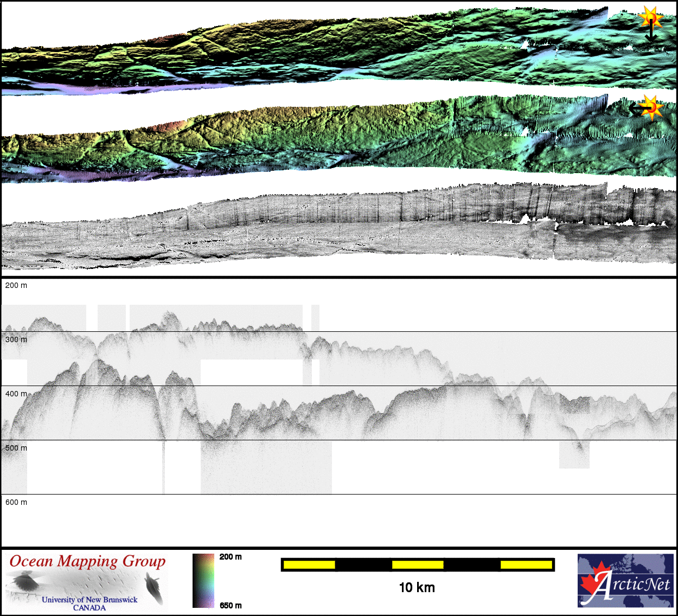Click the depth color scale bar

(203, 581)
